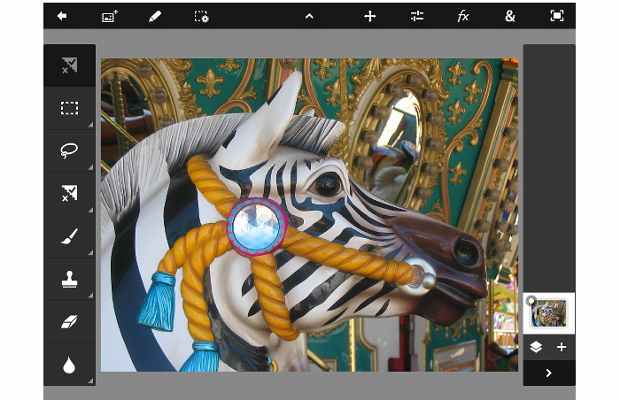
Task: Expand the layers panel with the right chevron
Action: point(548,373)
